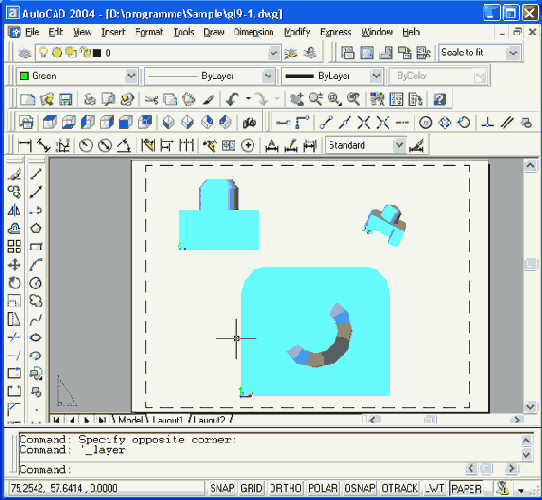Select the Ellipse draw tool
Image resolution: width=542 pixels, height=500 pixels.
36,337
